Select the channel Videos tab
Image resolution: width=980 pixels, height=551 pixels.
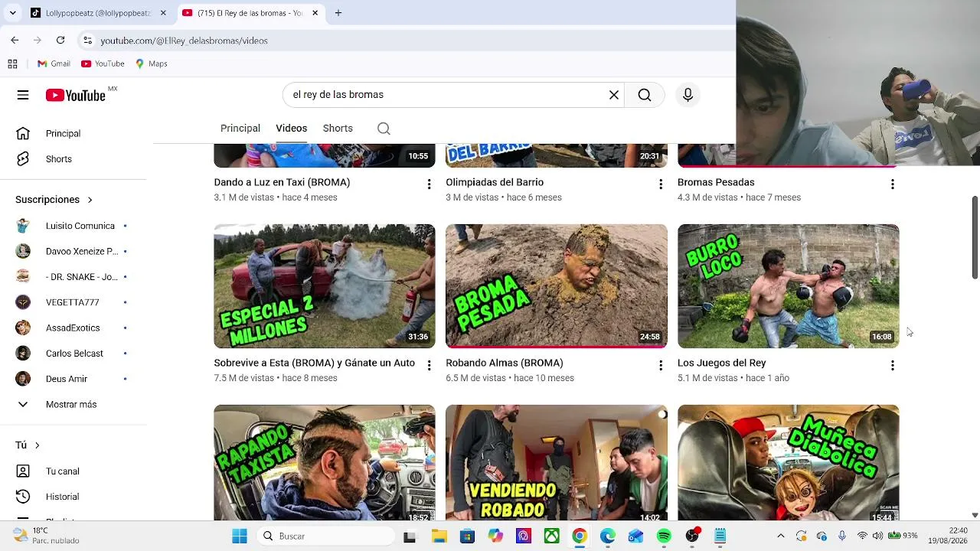[x=292, y=129]
